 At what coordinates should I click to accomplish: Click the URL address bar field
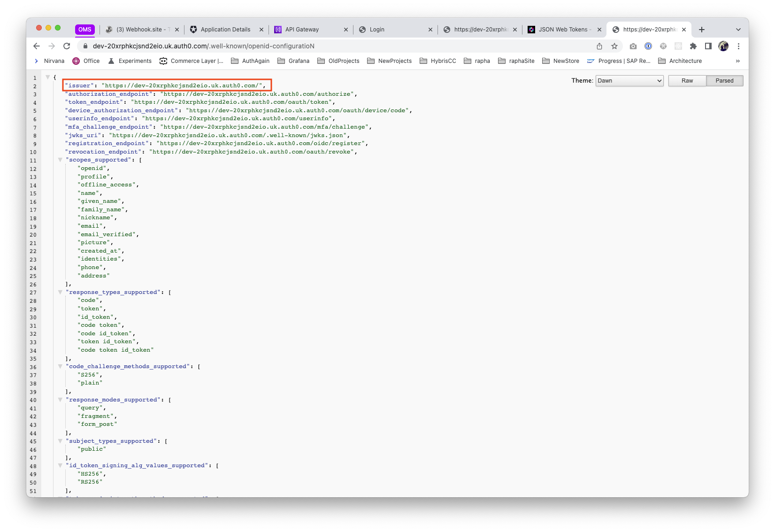click(x=329, y=46)
